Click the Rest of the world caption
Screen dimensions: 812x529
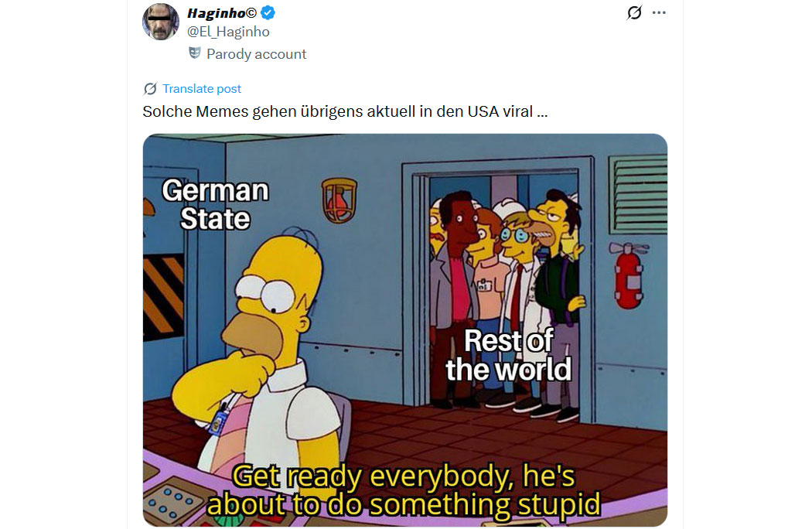click(509, 355)
